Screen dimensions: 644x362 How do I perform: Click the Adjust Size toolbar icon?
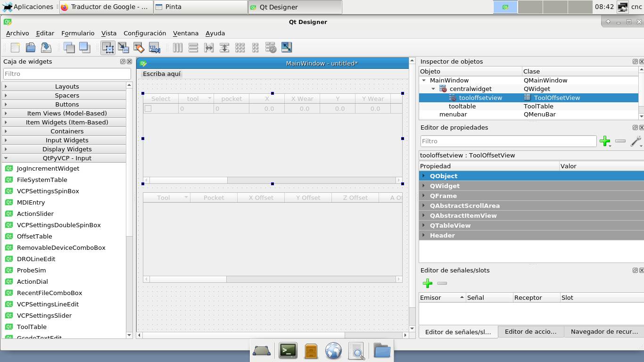coord(286,47)
